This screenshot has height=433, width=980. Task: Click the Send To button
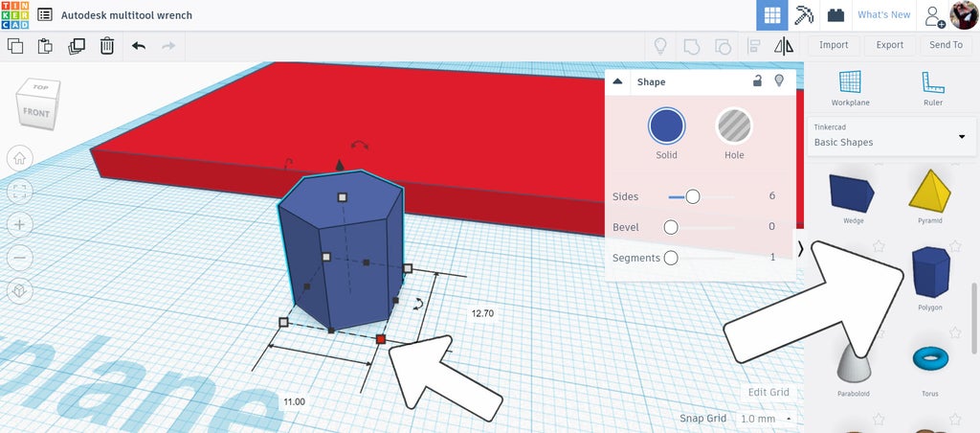coord(946,45)
